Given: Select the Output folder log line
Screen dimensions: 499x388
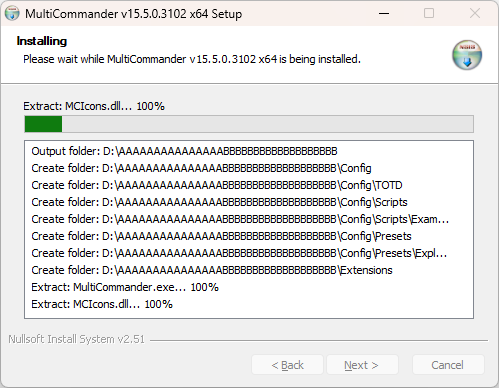Looking at the screenshot, I should pyautogui.click(x=184, y=151).
